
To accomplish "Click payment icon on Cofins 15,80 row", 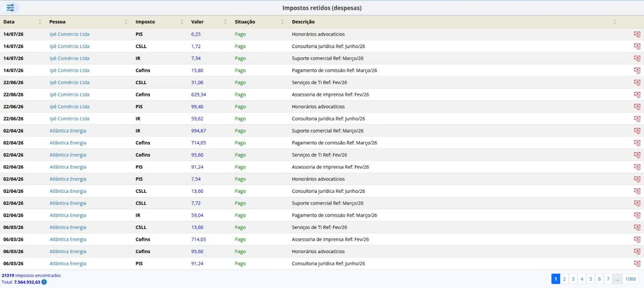I will point(637,71).
